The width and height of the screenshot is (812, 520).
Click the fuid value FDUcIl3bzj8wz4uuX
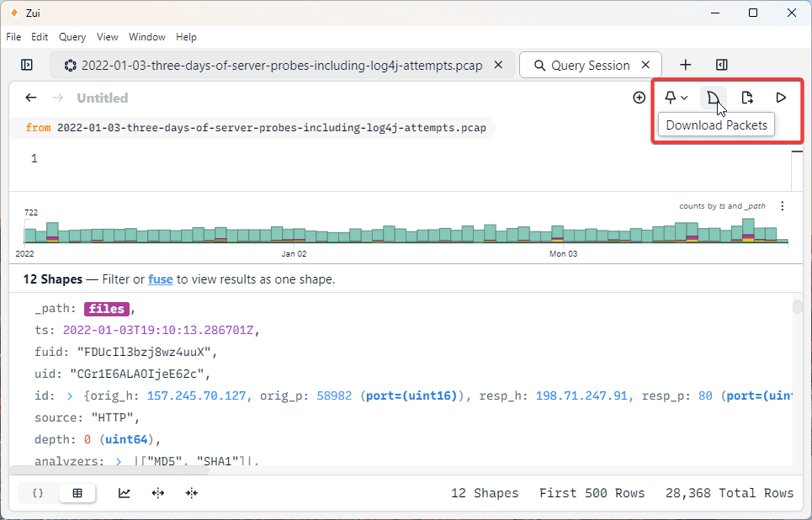(145, 353)
